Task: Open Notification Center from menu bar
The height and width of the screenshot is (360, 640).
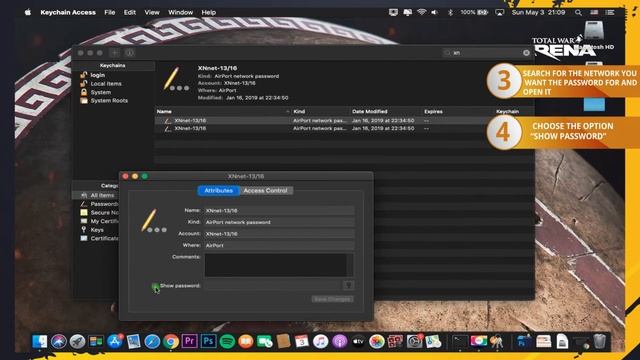Action: coord(610,12)
